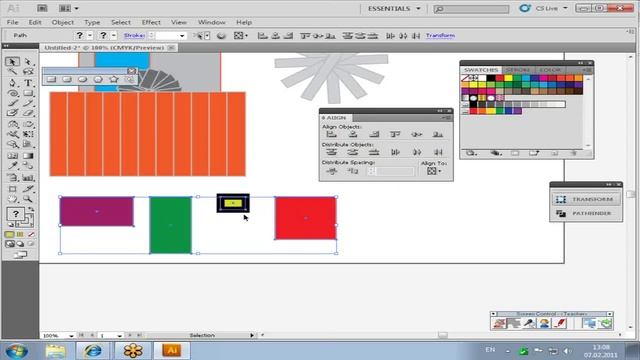This screenshot has height=360, width=640.
Task: Set paint to None in the toolbox
Action: click(x=31, y=234)
